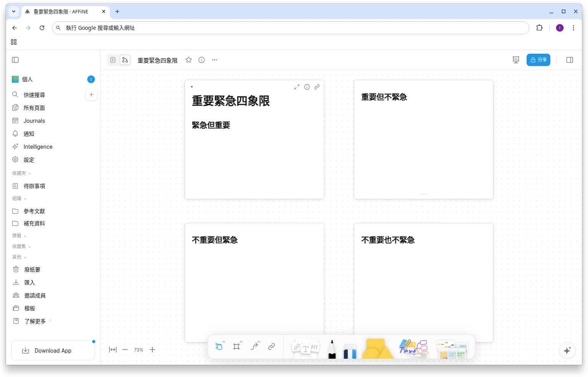Screen dimensions: 588x377
Task: Switch to edgeless mode view
Action: coord(125,60)
